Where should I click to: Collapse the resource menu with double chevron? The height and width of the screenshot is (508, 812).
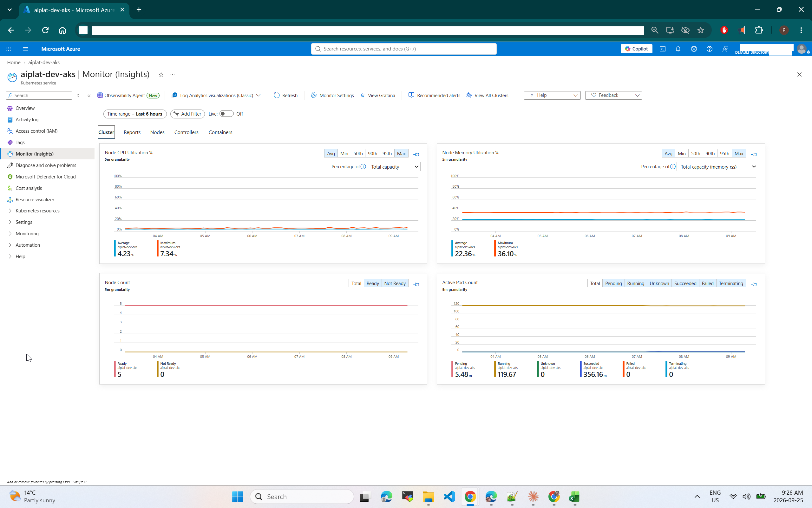(x=89, y=96)
